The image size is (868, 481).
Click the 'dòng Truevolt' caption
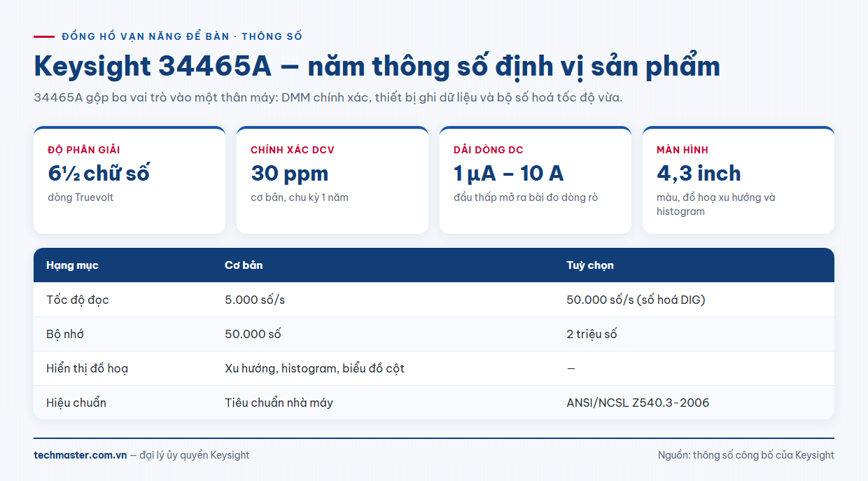[x=80, y=197]
